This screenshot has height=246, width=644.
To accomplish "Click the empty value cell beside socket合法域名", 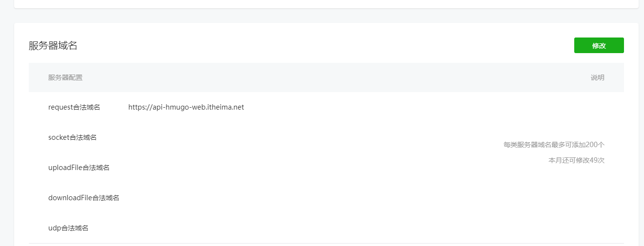I will (x=244, y=137).
